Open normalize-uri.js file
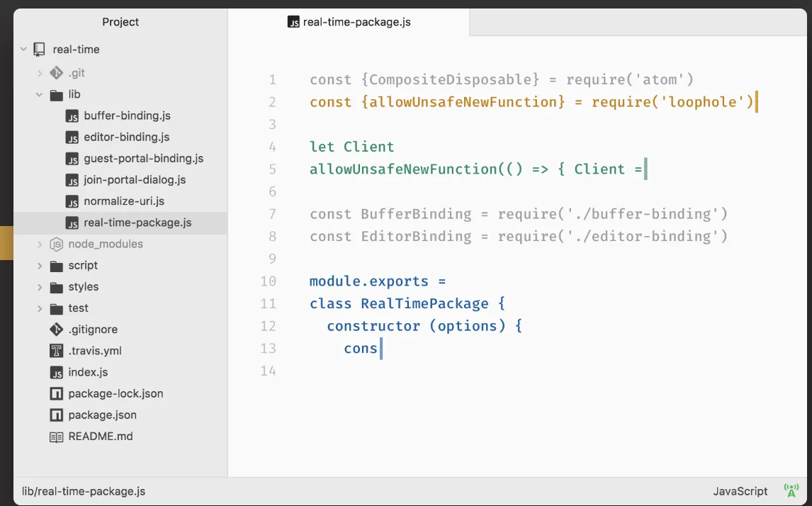This screenshot has height=506, width=812. coord(124,201)
